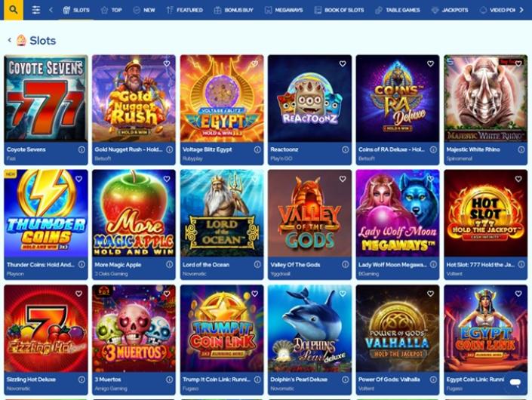Show info for Valley Of The Gods

pos(345,264)
